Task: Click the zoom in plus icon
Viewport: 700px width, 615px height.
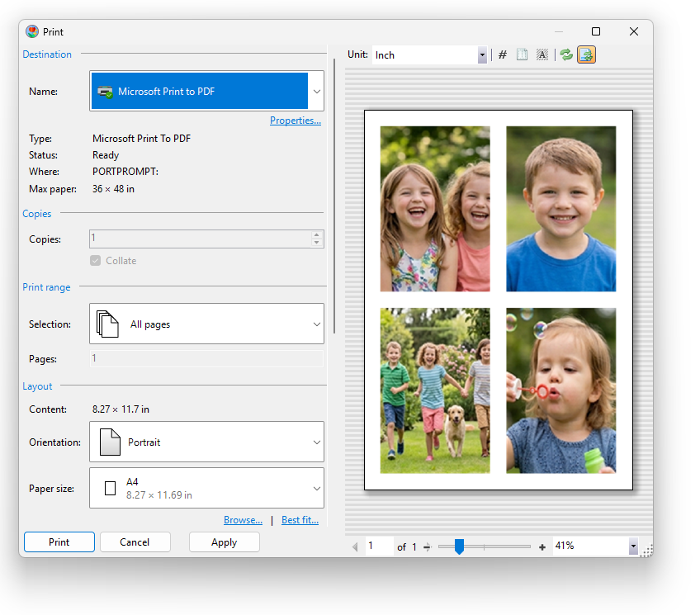Action: click(542, 547)
